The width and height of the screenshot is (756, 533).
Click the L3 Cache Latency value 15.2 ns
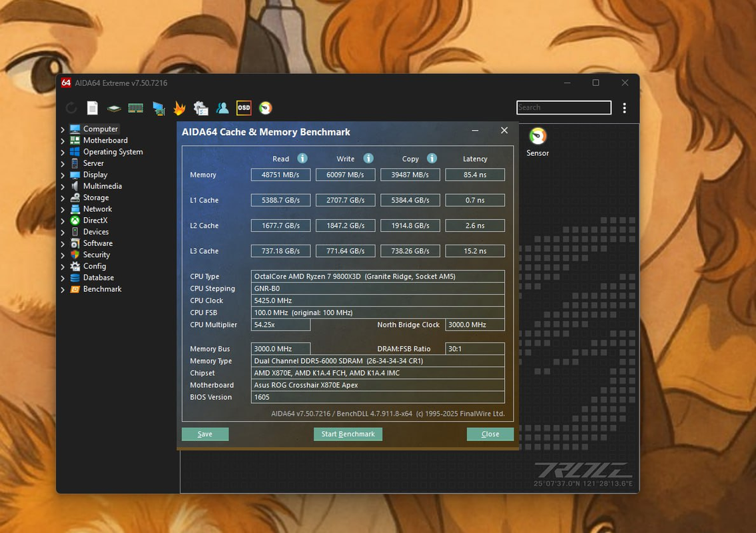pyautogui.click(x=475, y=251)
